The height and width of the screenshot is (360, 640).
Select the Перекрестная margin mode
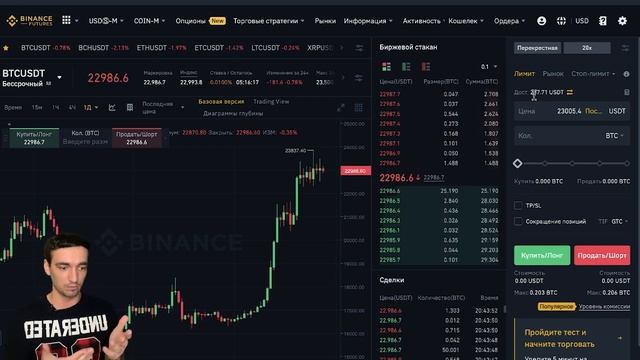pyautogui.click(x=537, y=48)
